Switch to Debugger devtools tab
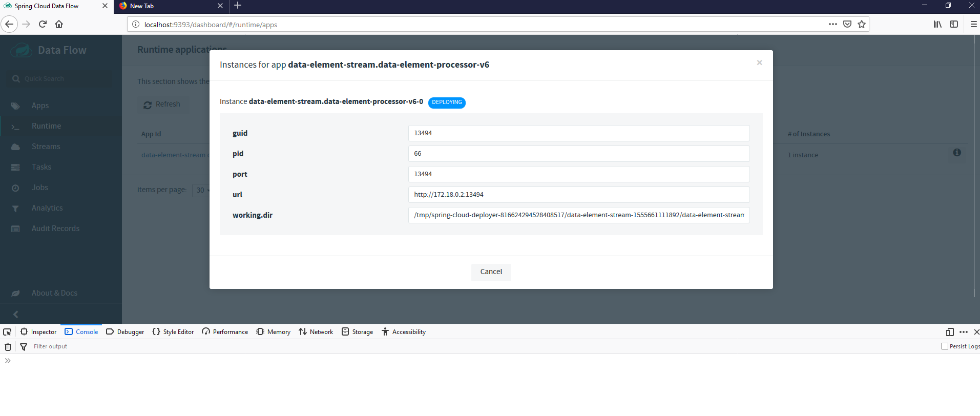Viewport: 980px width, 416px height. click(x=125, y=332)
